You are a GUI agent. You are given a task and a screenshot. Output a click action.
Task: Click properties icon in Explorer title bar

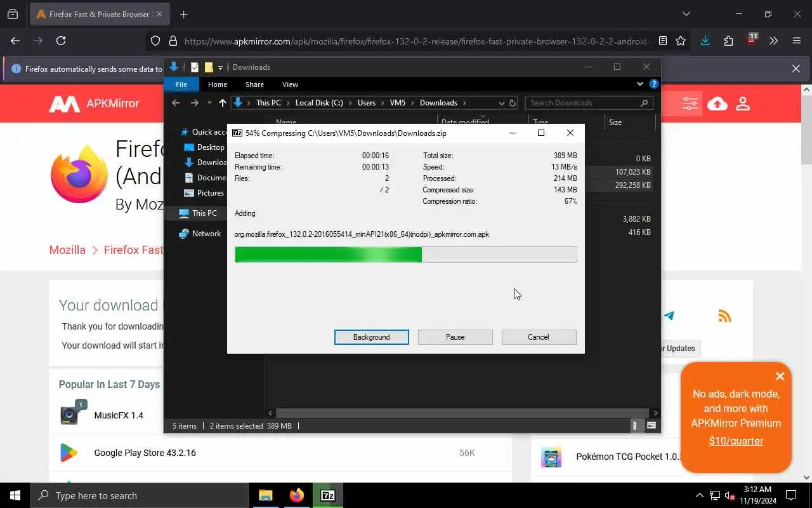point(195,67)
